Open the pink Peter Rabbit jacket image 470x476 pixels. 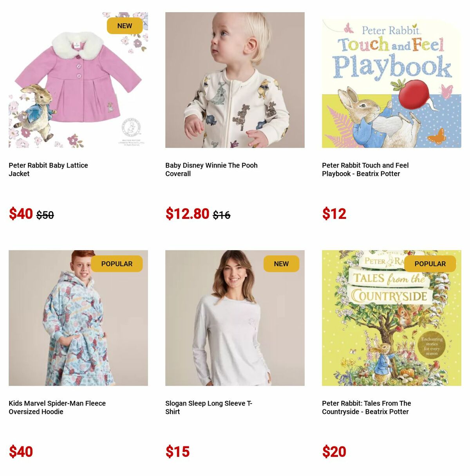click(78, 80)
